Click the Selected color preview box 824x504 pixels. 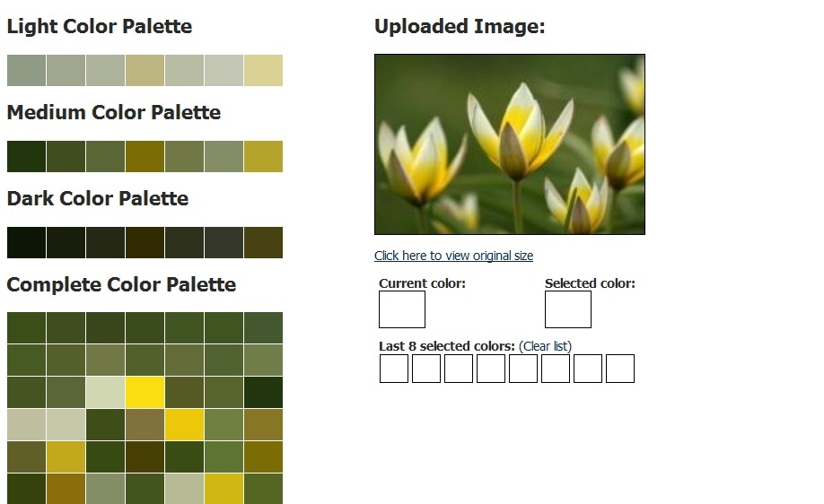point(568,309)
